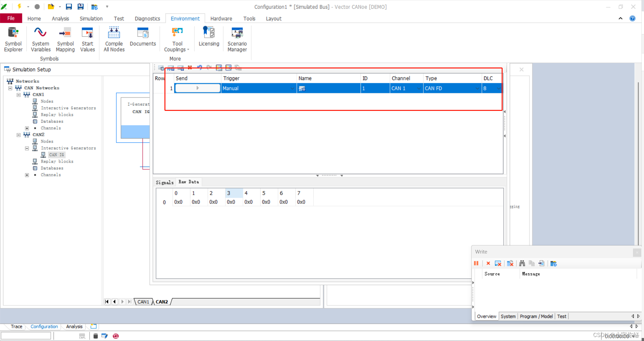Screen dimensions: 644x341
Task: Collapse the CAN1 tree node
Action: point(19,95)
